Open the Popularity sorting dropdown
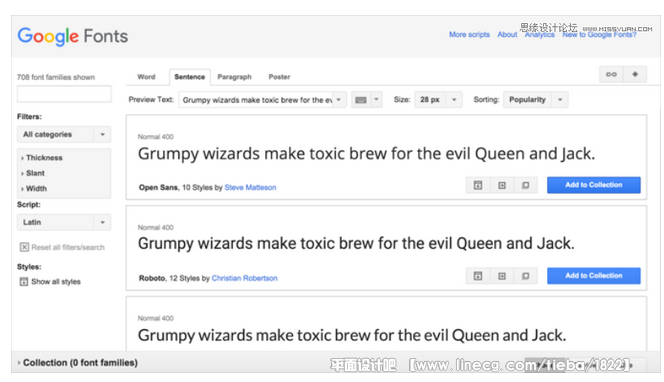This screenshot has width=664, height=382. 535,100
